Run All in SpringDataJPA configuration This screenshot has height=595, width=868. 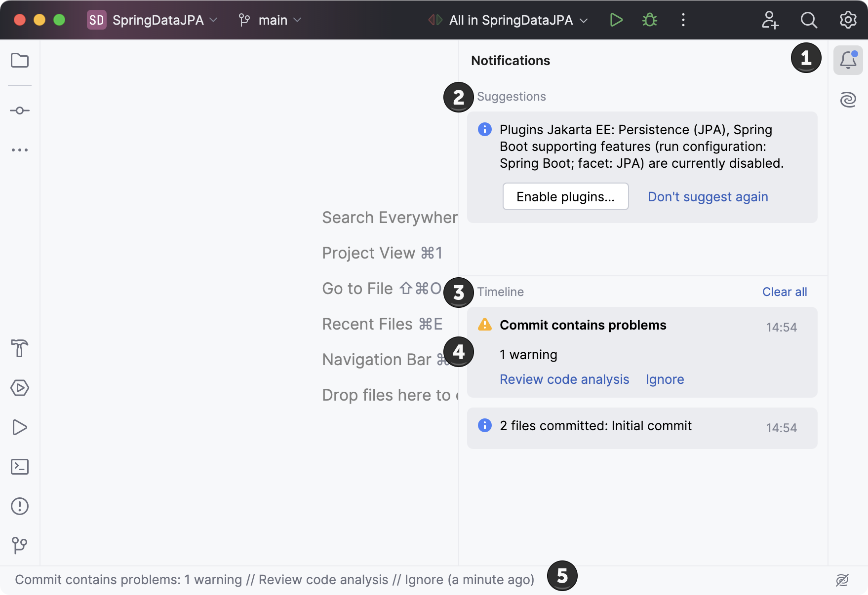(x=616, y=20)
